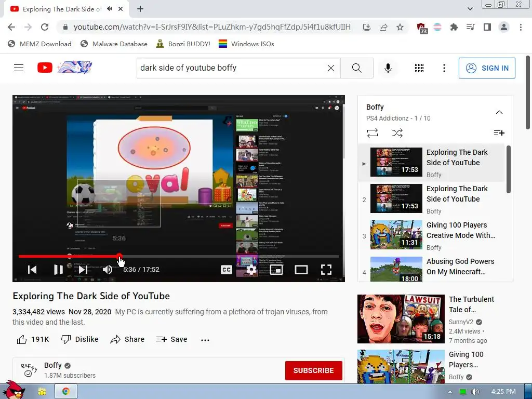Like the video with thumbs up
This screenshot has width=532, height=399.
(33, 339)
